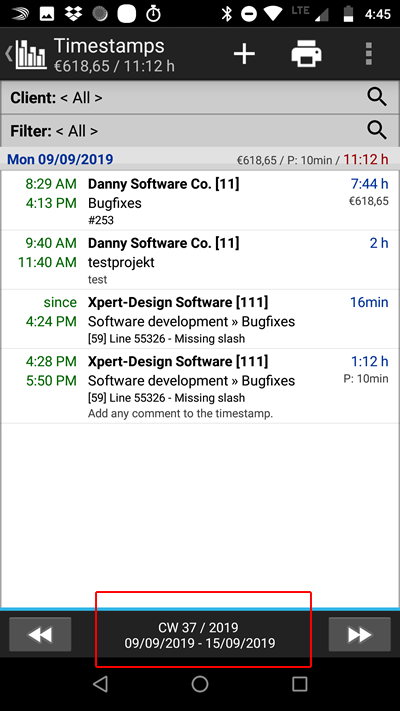This screenshot has height=711, width=400.
Task: Tap the Android back navigation button
Action: (x=100, y=684)
